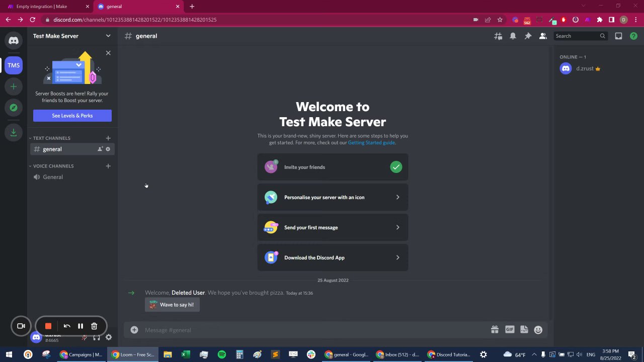
Task: Select general text channel
Action: 72,149
